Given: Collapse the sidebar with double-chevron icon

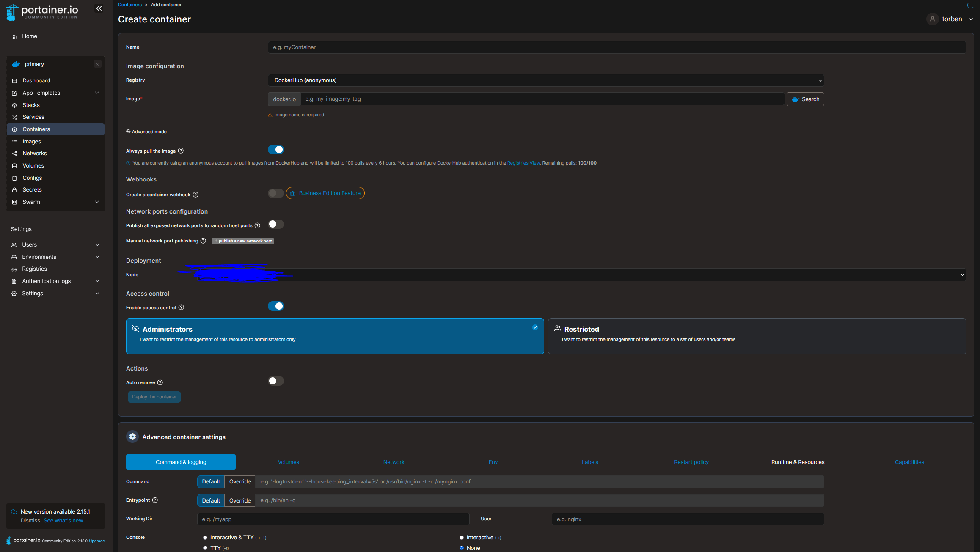Looking at the screenshot, I should (x=99, y=8).
